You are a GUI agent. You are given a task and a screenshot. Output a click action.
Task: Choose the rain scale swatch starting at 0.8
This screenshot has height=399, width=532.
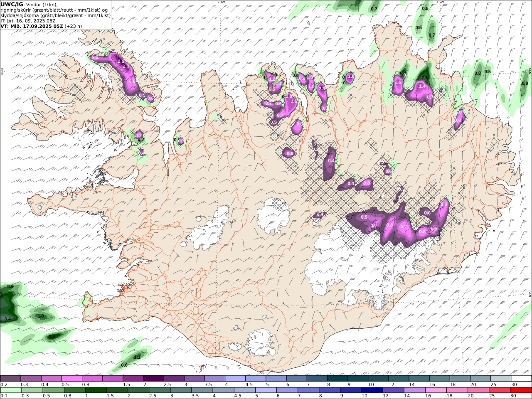74,390
